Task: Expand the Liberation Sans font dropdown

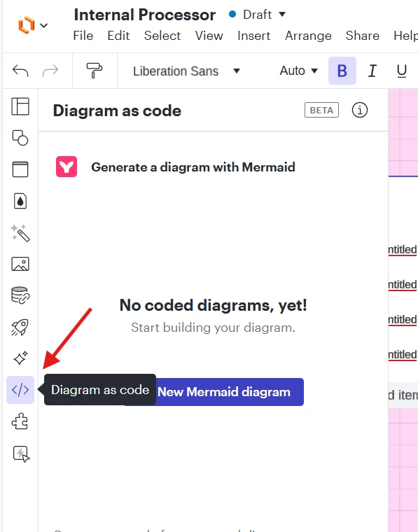Action: (187, 71)
